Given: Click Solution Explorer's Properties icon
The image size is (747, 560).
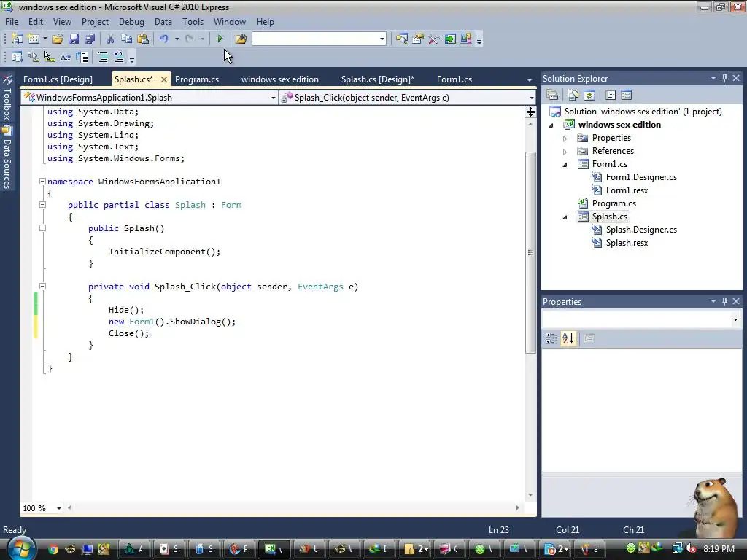Looking at the screenshot, I should pos(552,96).
